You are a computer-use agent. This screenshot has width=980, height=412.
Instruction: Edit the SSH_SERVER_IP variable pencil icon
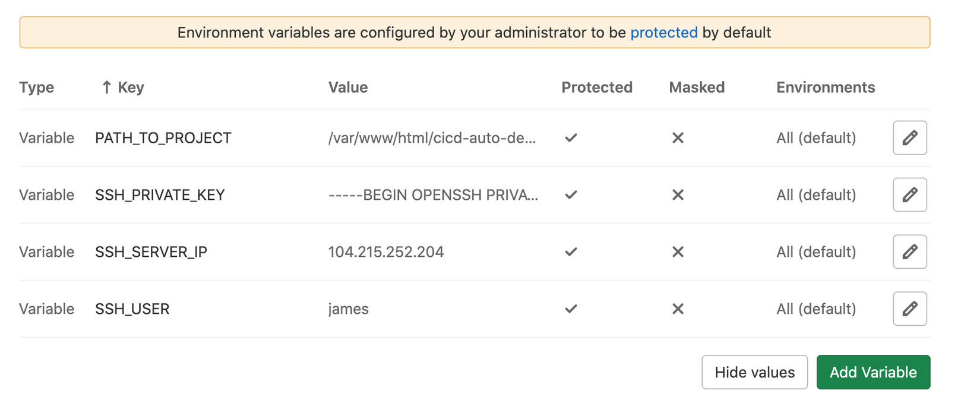coord(909,252)
